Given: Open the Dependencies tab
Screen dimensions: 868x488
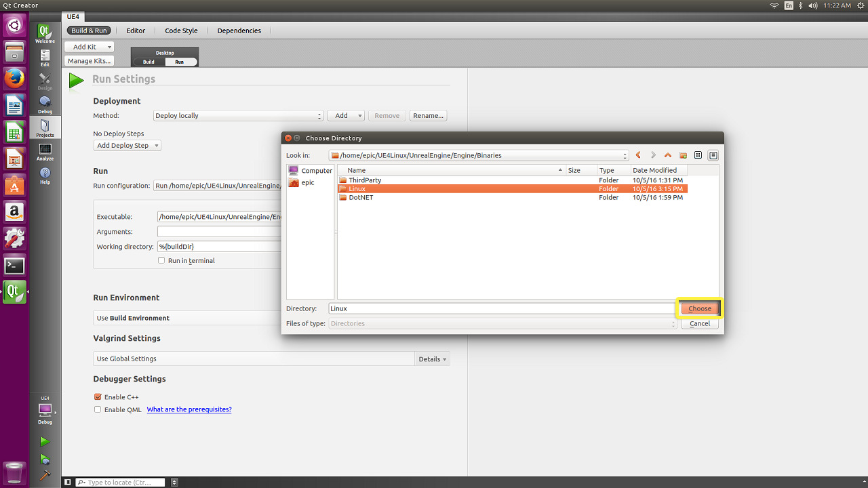Looking at the screenshot, I should click(x=239, y=30).
